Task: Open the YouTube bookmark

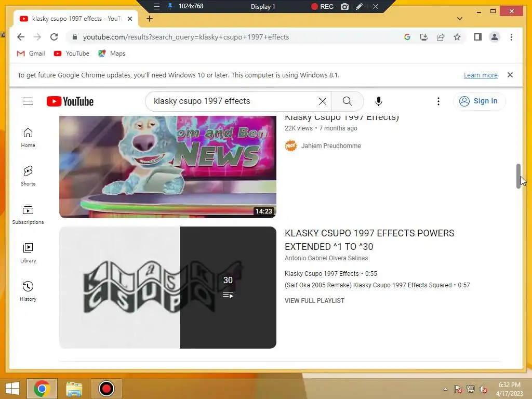Action: pos(72,54)
